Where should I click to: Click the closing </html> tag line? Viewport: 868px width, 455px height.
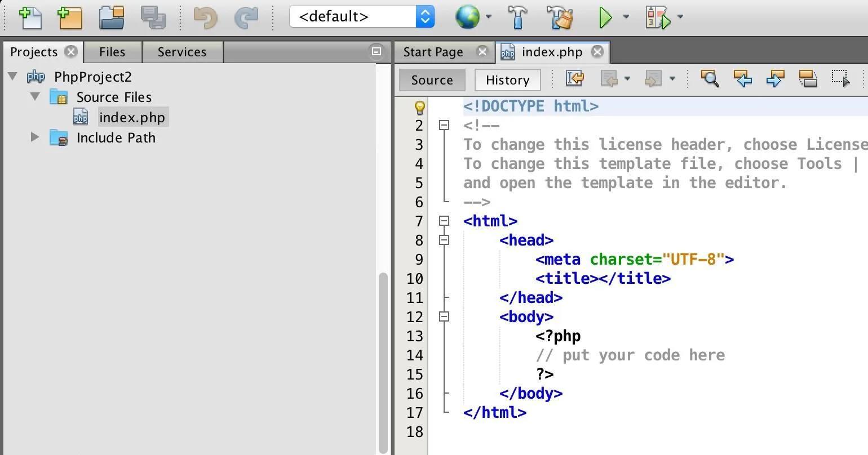point(495,412)
